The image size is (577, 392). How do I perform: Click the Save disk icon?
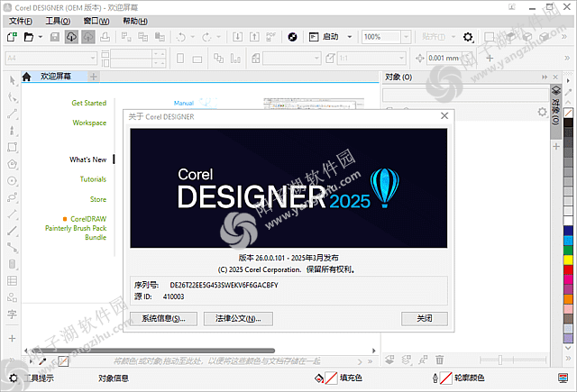(x=55, y=37)
